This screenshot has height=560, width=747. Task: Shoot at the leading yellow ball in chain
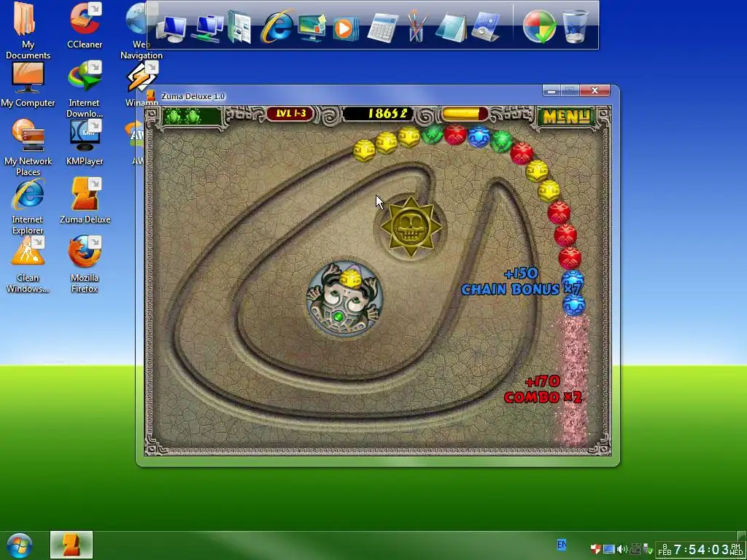(364, 150)
